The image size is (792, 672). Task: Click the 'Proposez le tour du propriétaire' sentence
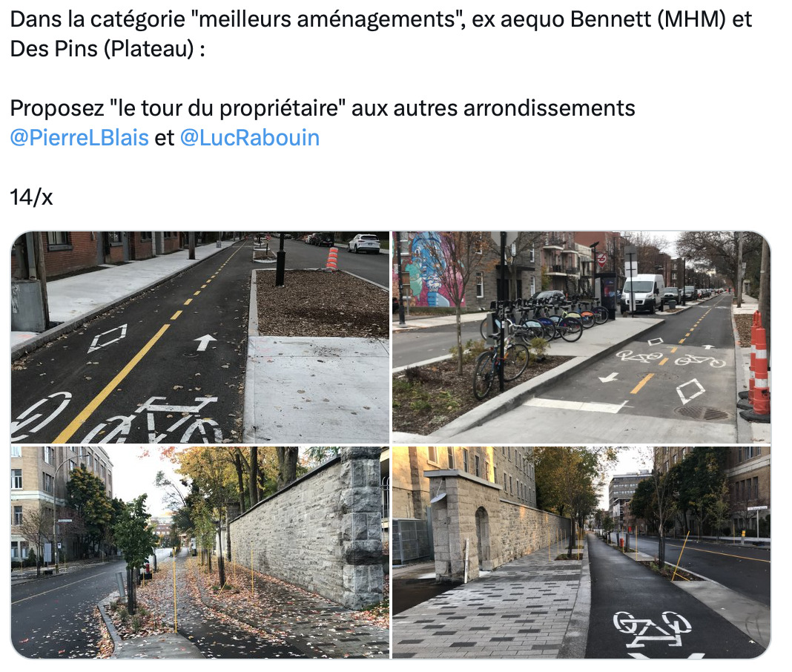tap(323, 108)
